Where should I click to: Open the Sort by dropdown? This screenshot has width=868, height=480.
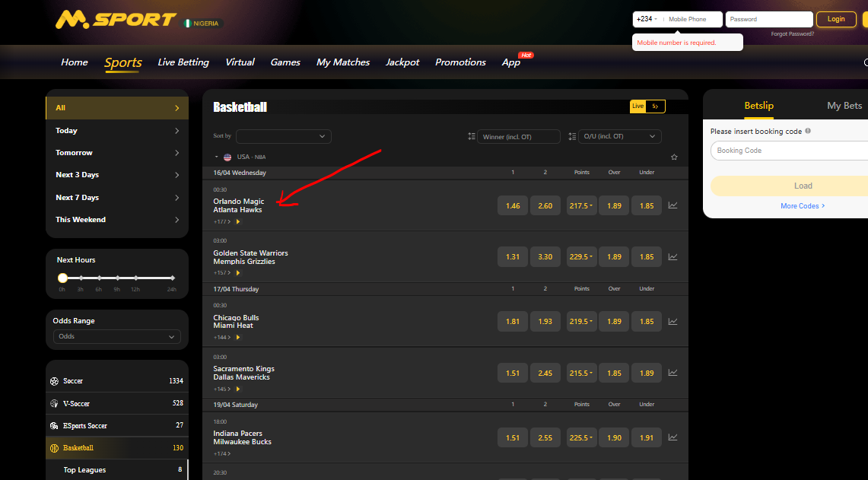point(283,136)
